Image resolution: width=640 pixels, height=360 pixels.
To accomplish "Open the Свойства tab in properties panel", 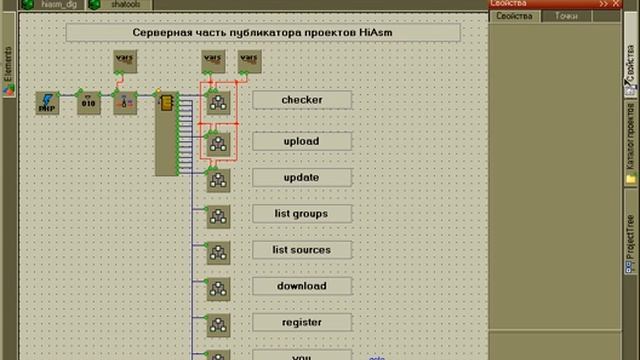I will tap(514, 16).
